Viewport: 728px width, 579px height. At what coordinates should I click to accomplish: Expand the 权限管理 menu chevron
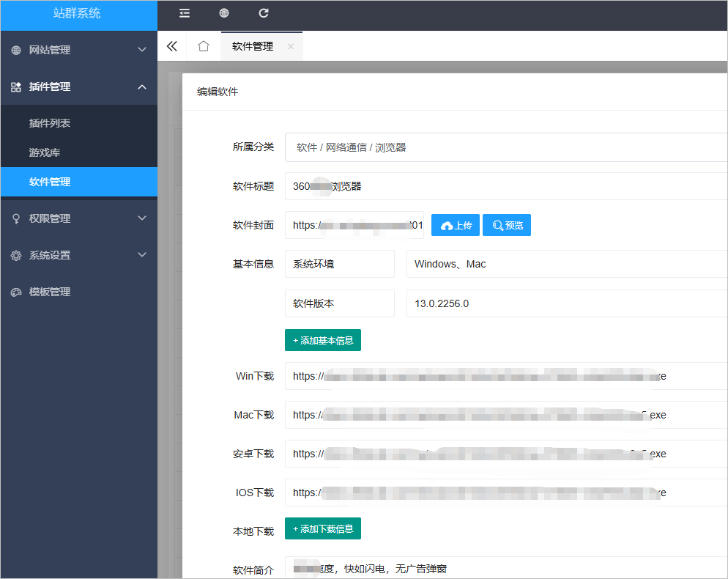[142, 218]
